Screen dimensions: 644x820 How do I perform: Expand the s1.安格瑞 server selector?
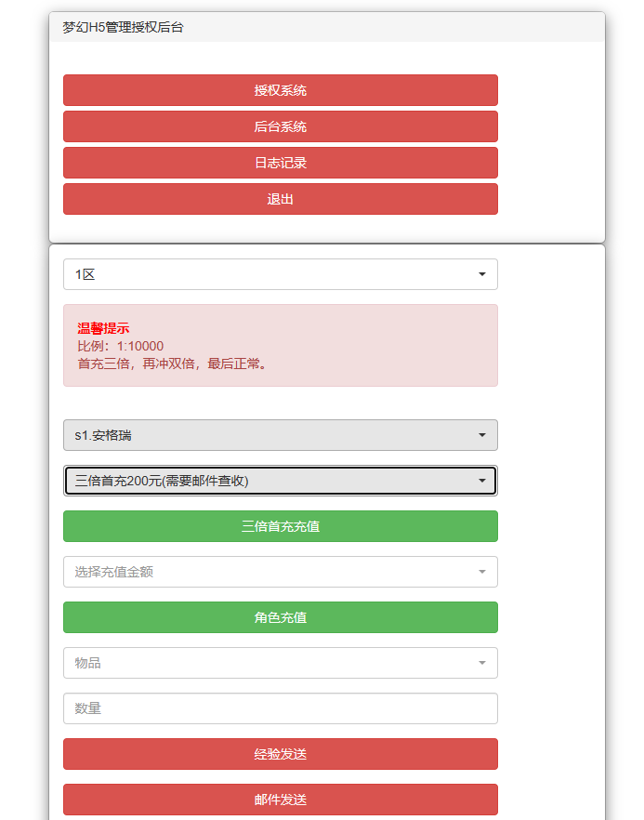tap(280, 435)
